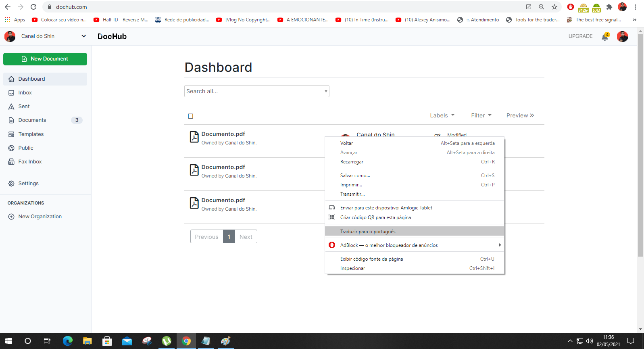
Task: Open DocHub notifications bell
Action: (605, 37)
